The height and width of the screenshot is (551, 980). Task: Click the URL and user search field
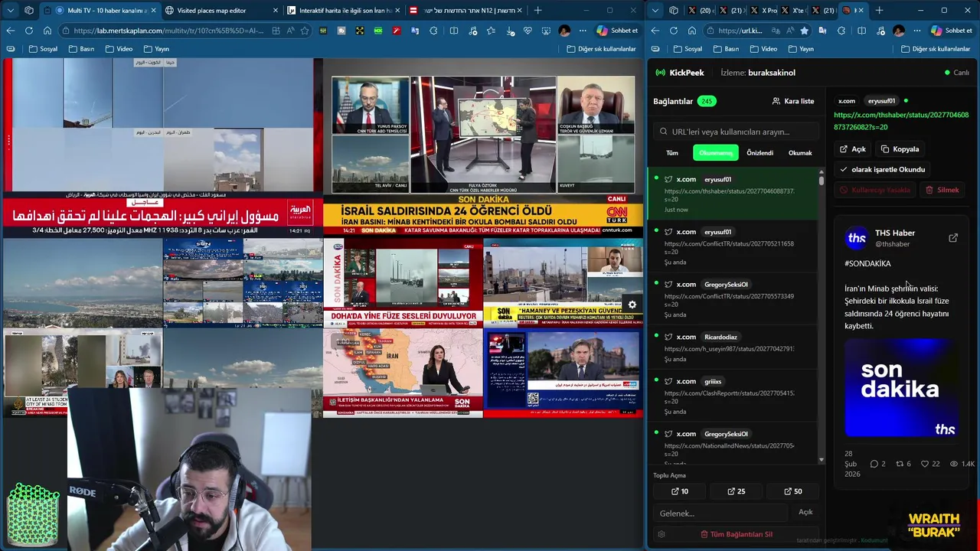coord(736,132)
